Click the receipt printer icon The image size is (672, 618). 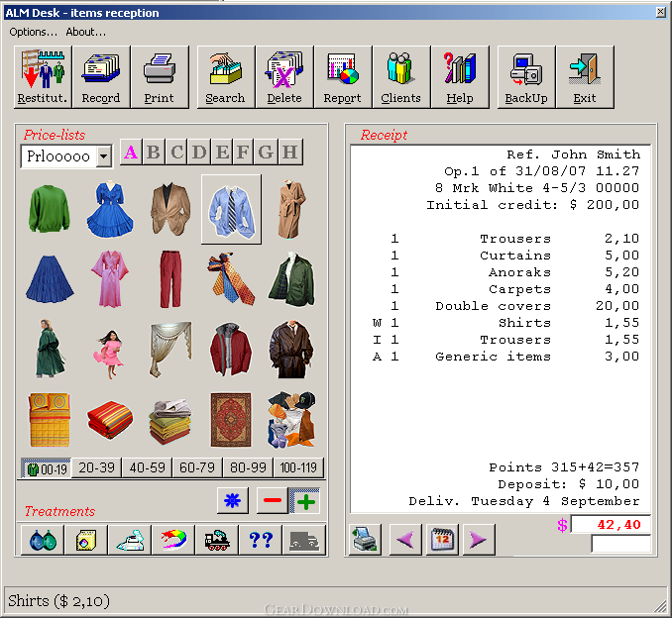coord(365,539)
